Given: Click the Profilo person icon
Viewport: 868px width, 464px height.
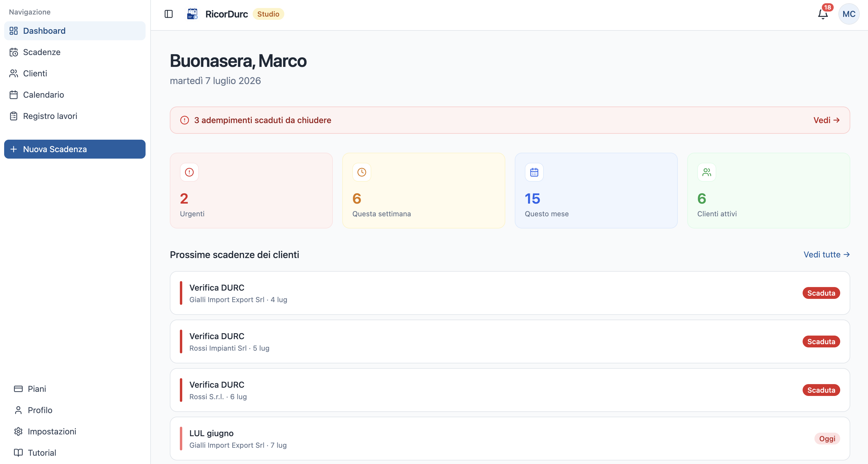Looking at the screenshot, I should tap(18, 410).
